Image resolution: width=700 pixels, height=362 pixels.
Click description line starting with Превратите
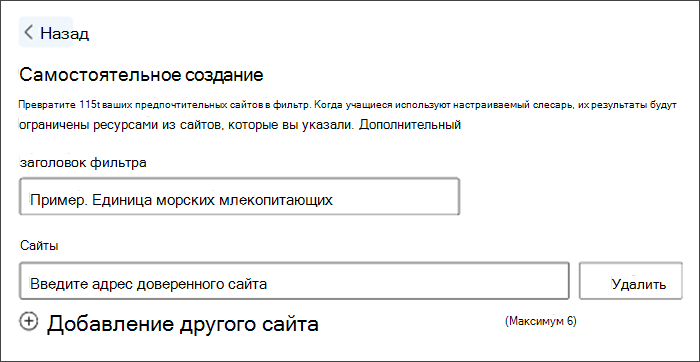[x=349, y=106]
